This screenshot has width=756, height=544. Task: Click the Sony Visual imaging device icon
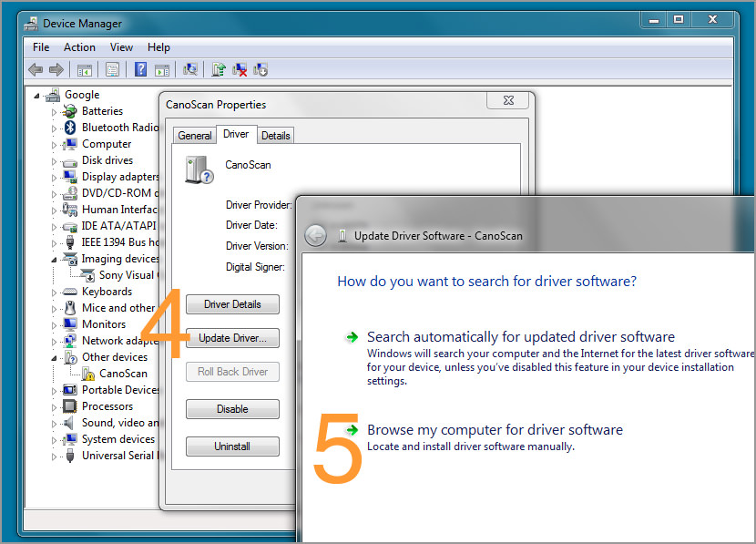87,275
